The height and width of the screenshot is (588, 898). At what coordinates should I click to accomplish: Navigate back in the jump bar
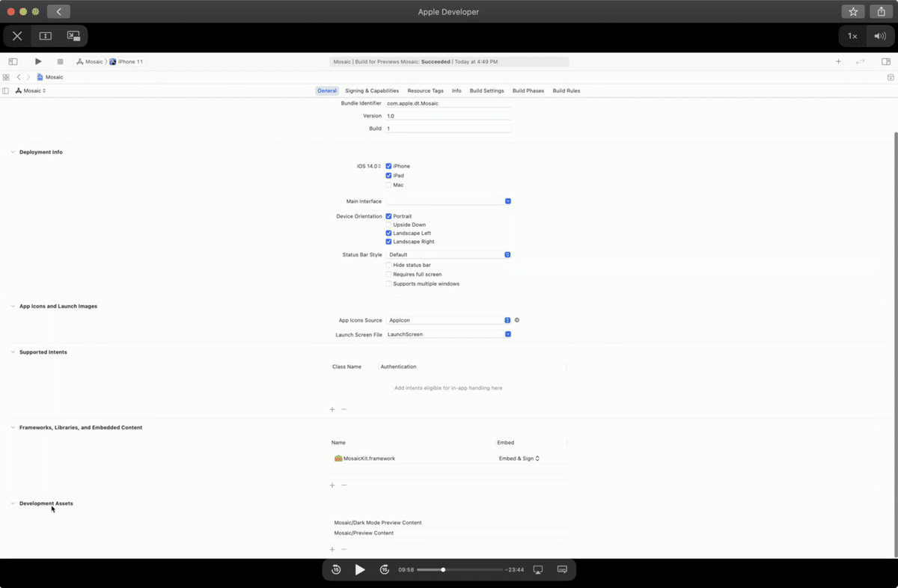[x=19, y=77]
